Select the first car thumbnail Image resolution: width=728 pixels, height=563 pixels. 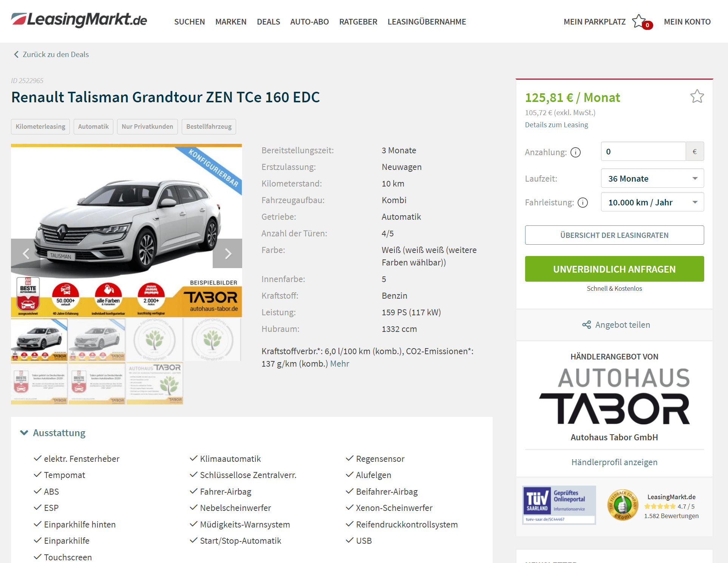click(x=39, y=339)
